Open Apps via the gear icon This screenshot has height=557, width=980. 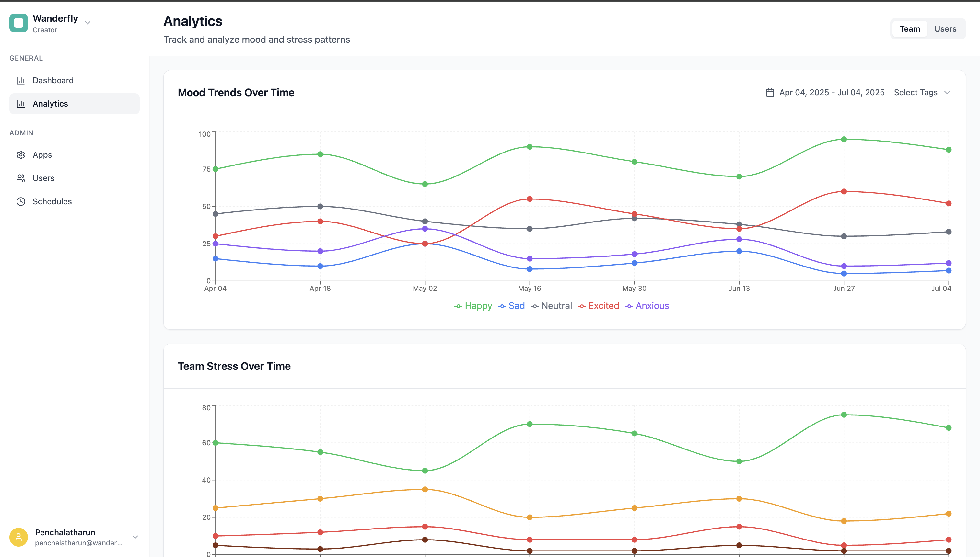[21, 154]
